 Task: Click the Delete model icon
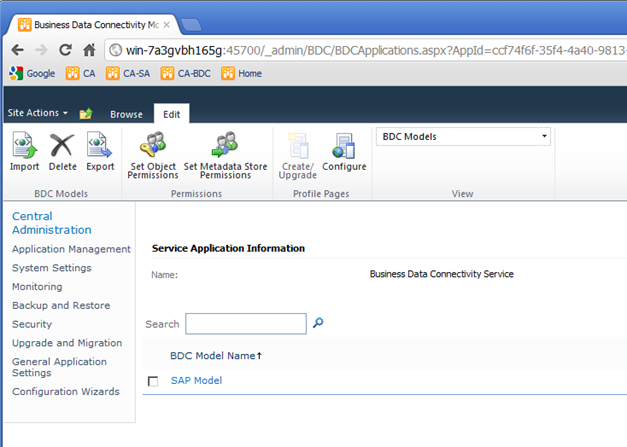62,152
